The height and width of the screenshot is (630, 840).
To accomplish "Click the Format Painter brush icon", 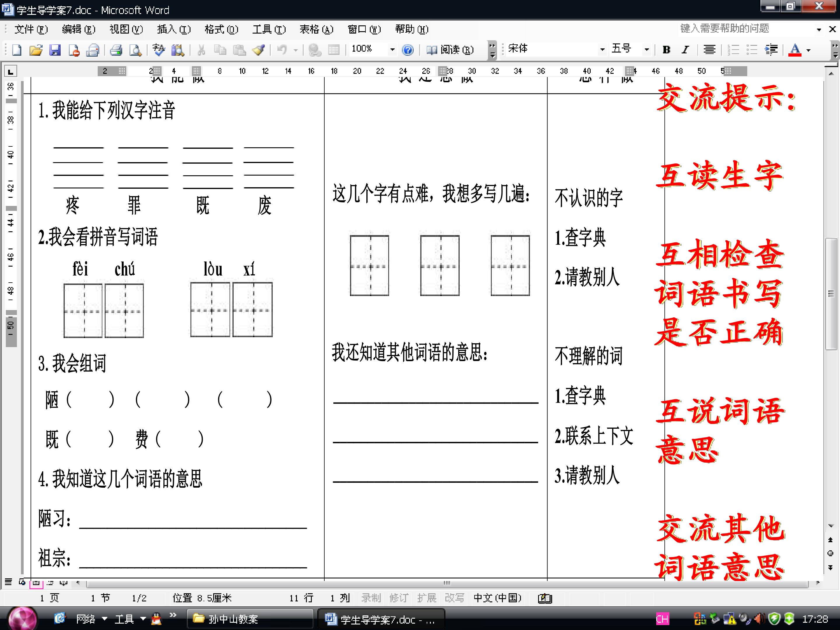I will [259, 50].
